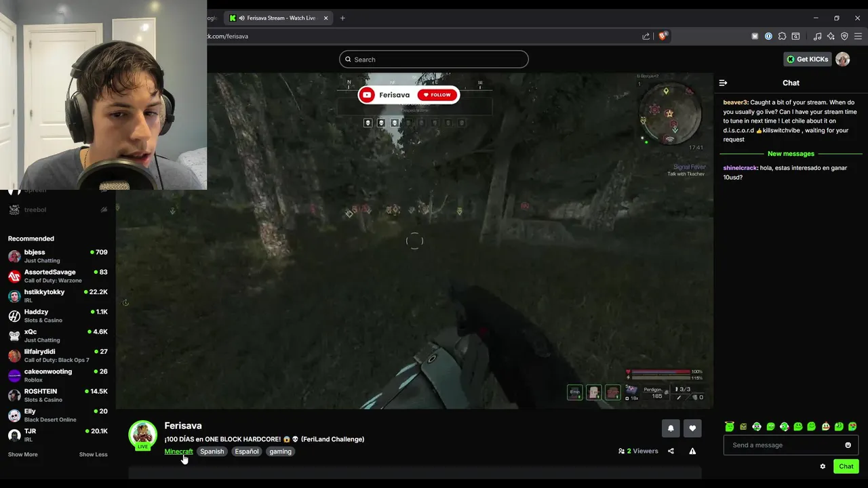
Task: Open lilfairydidi recommended channel
Action: click(58, 355)
